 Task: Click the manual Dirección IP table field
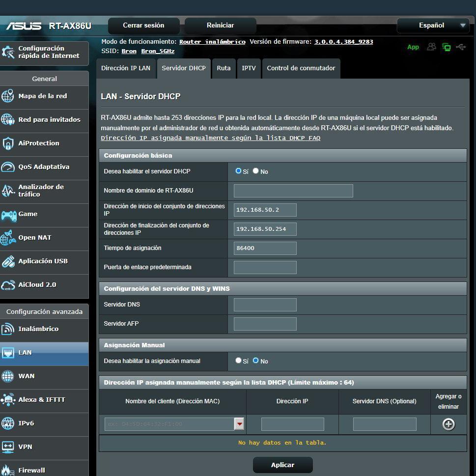point(293,424)
